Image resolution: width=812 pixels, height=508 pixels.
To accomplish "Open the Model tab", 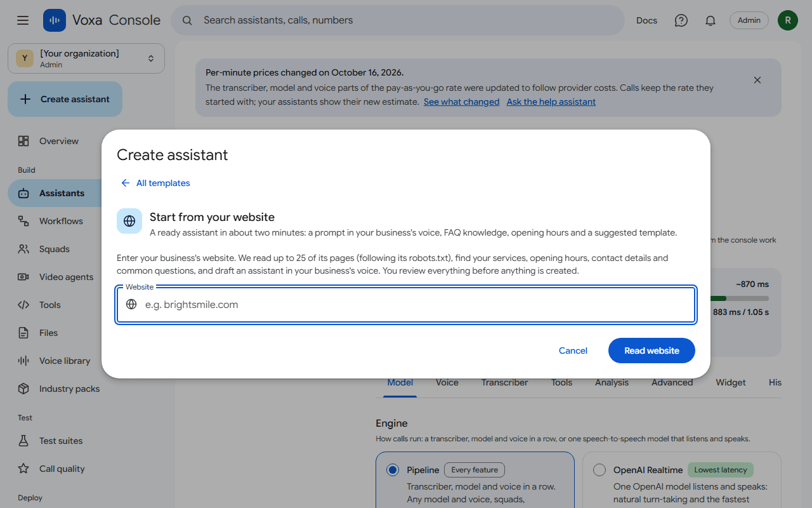I will point(400,382).
